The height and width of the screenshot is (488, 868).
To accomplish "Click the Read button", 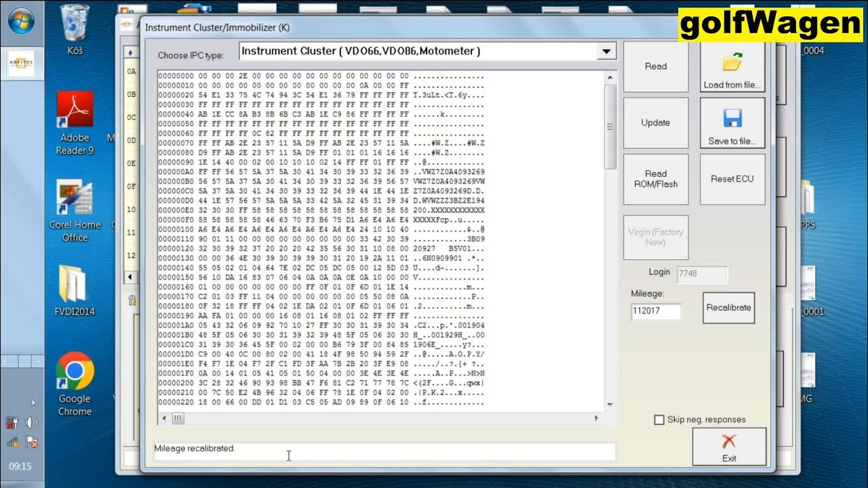I will point(656,66).
